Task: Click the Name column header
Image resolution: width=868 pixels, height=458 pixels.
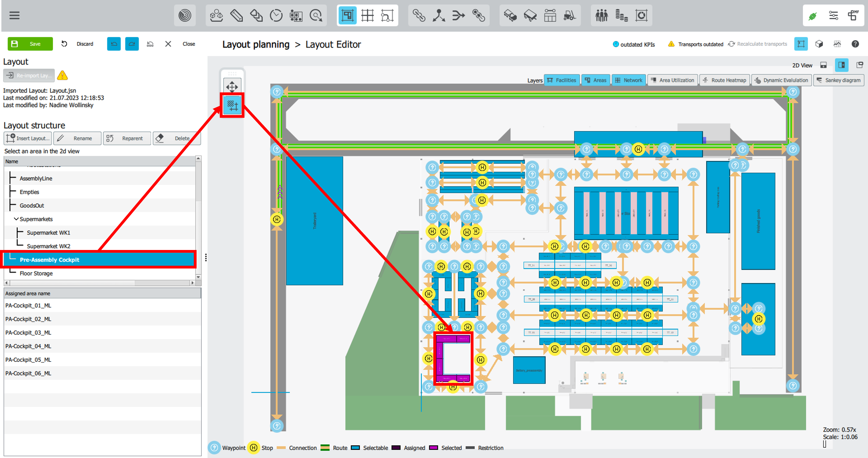Action: pyautogui.click(x=99, y=161)
